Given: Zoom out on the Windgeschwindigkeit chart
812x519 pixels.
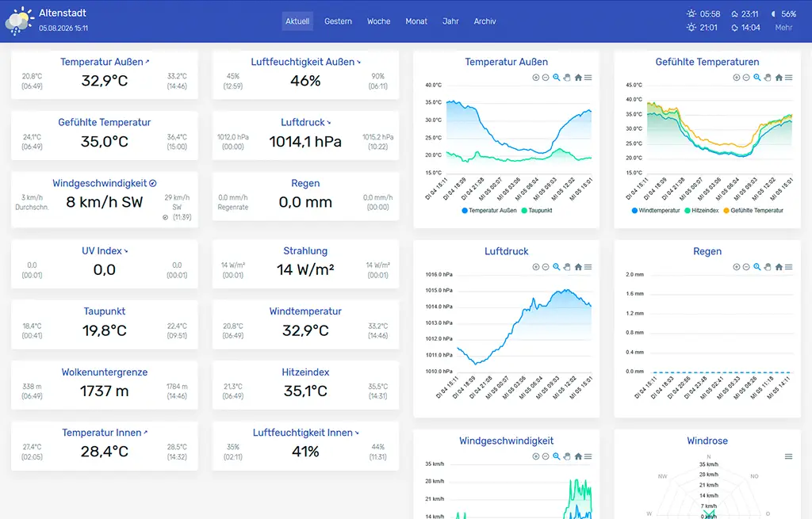Looking at the screenshot, I should coord(546,456).
